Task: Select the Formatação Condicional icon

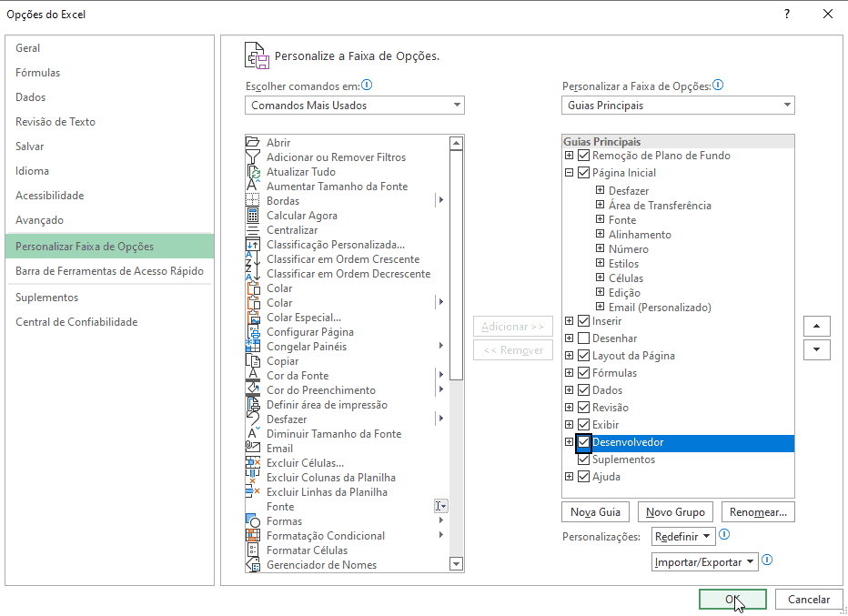Action: click(253, 536)
